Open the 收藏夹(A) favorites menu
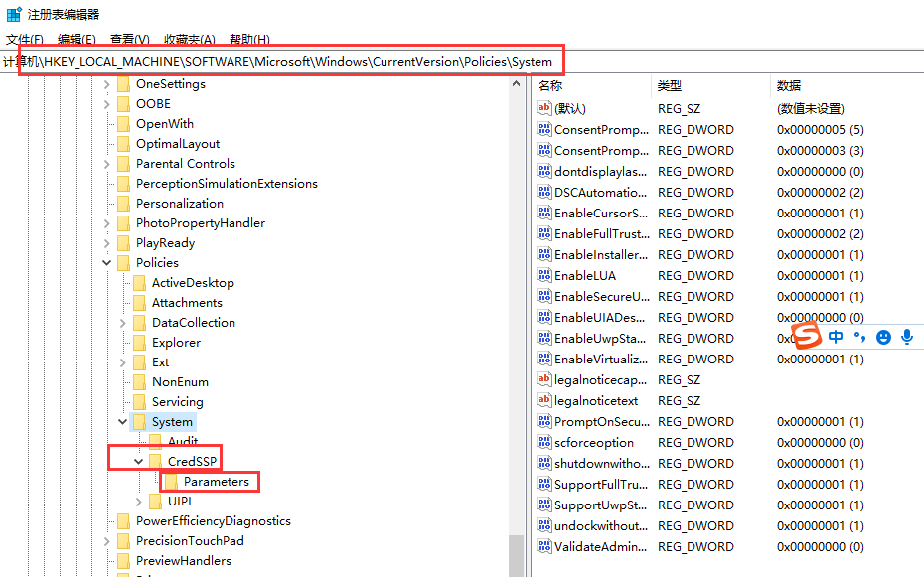Viewport: 924px width, 577px height. point(189,40)
